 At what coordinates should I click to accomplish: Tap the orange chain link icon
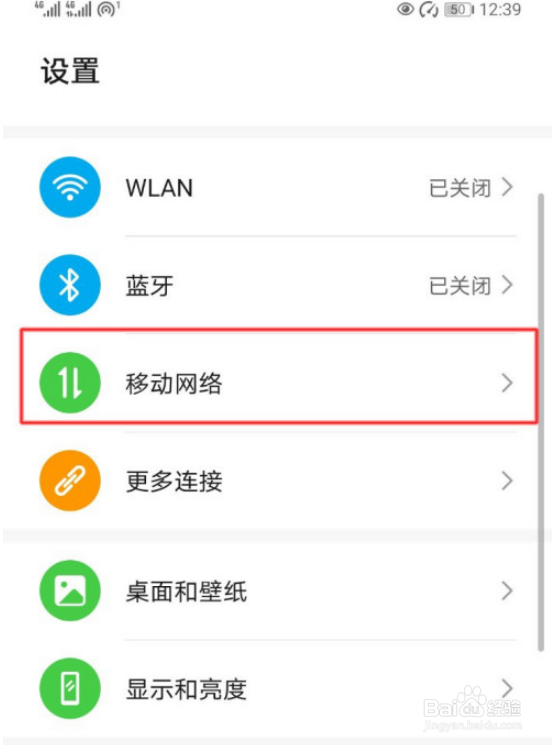click(70, 481)
